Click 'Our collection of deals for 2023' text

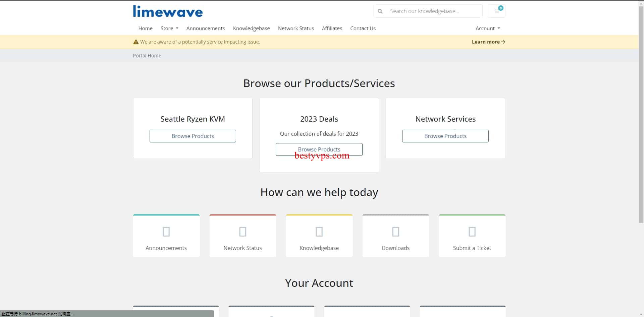pyautogui.click(x=319, y=134)
